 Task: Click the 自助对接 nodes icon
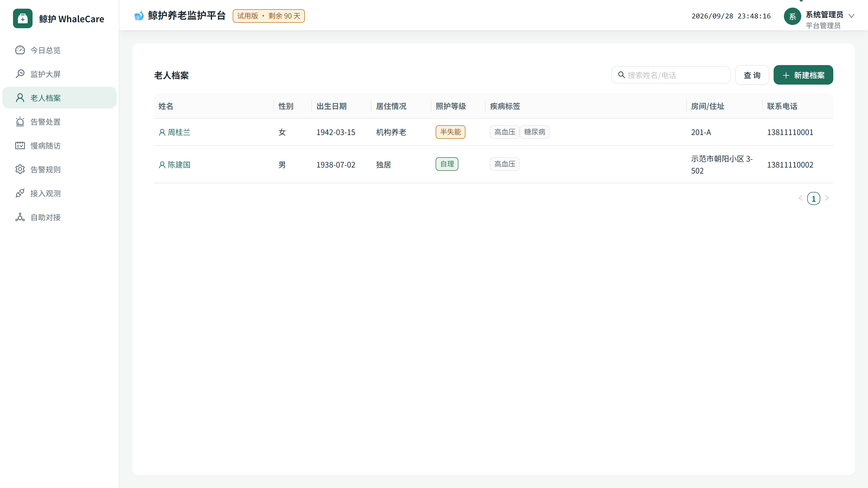(20, 217)
